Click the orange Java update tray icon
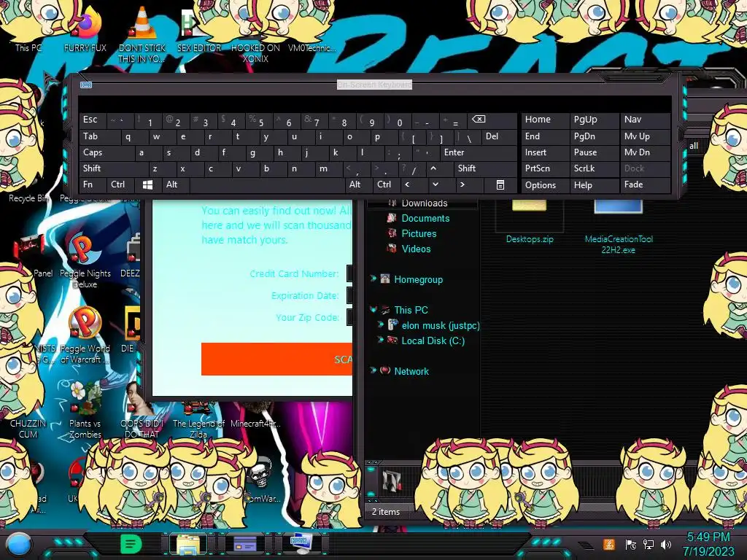 (x=609, y=544)
